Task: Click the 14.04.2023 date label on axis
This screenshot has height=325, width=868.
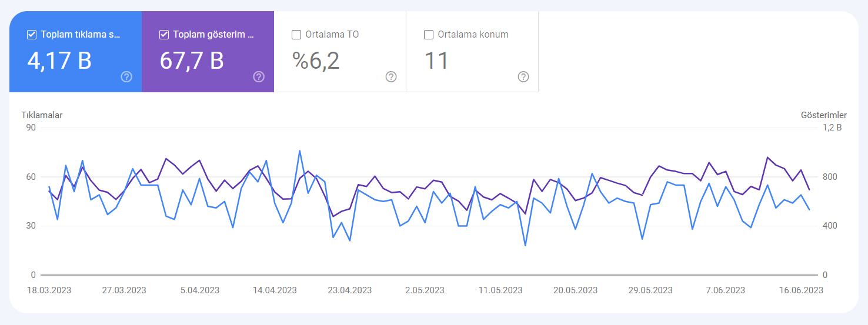Action: 275,290
